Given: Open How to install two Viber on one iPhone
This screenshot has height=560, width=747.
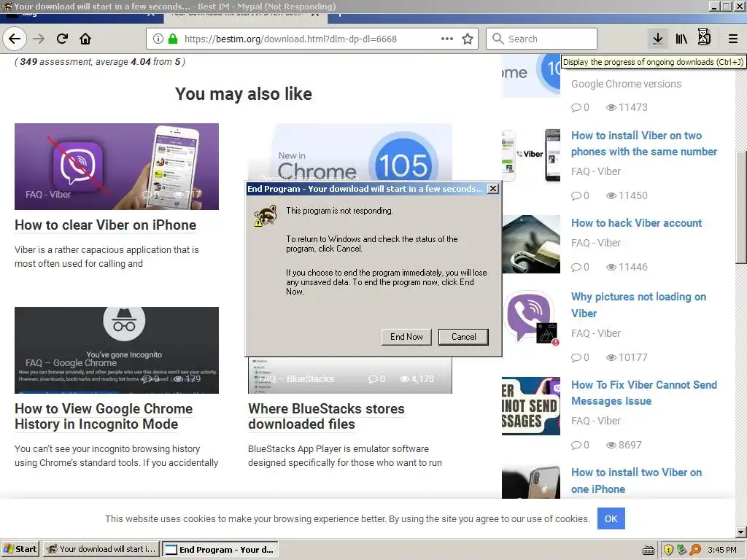Looking at the screenshot, I should [636, 481].
